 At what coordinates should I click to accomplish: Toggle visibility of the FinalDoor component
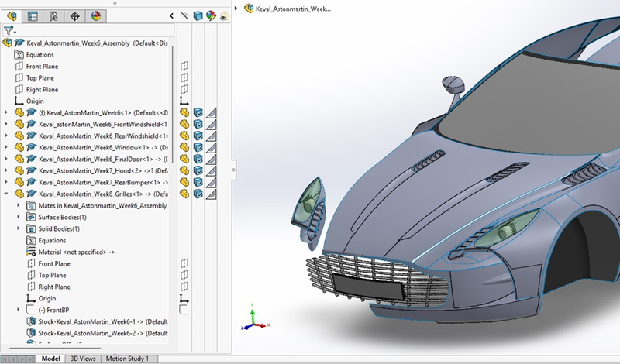[x=184, y=159]
